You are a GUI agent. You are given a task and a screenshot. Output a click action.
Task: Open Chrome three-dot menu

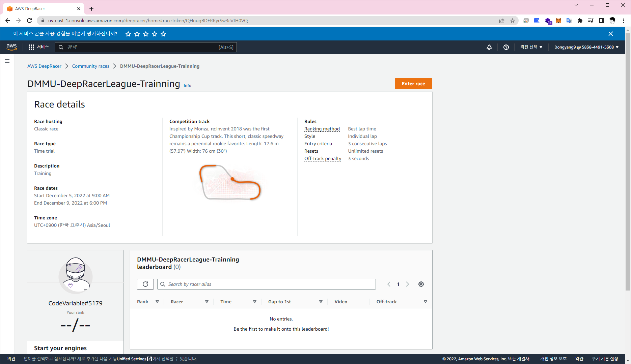[623, 21]
